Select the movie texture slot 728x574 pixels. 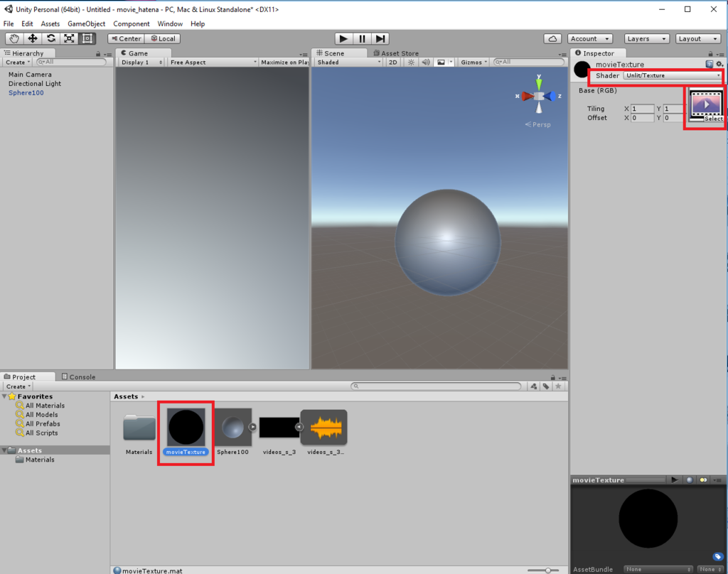[706, 106]
